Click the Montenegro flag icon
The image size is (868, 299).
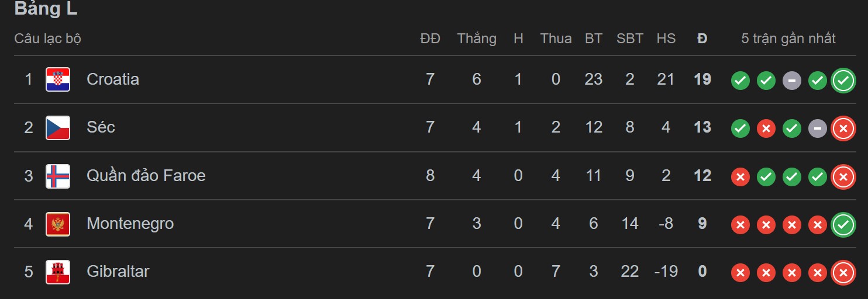[58, 224]
